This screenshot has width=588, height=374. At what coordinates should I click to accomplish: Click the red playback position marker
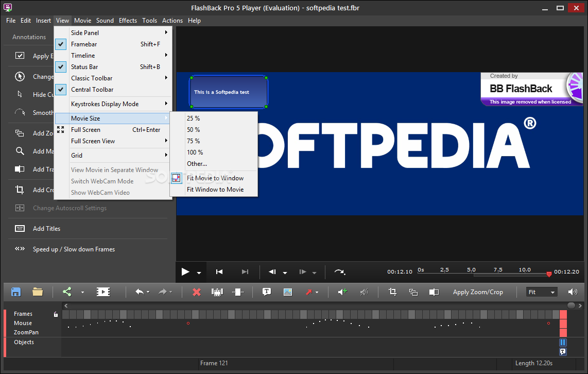(x=549, y=274)
